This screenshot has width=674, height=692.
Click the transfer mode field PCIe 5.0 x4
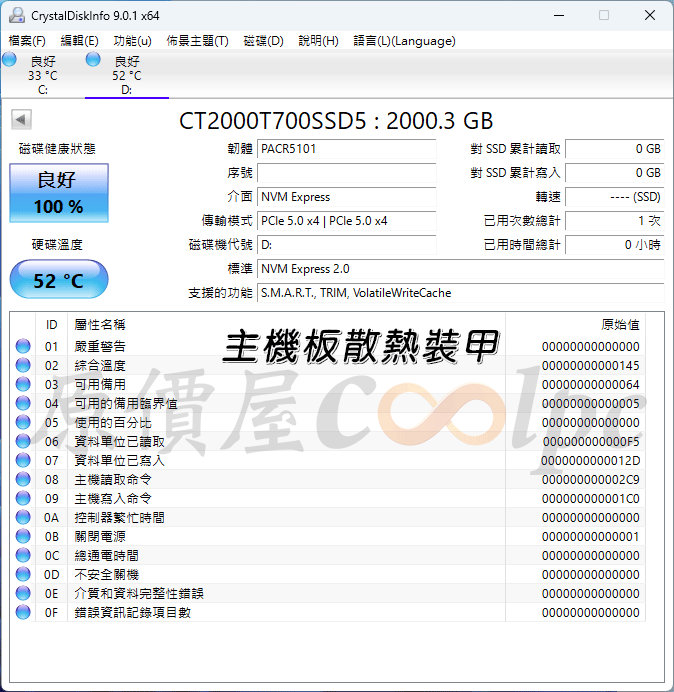pos(346,220)
